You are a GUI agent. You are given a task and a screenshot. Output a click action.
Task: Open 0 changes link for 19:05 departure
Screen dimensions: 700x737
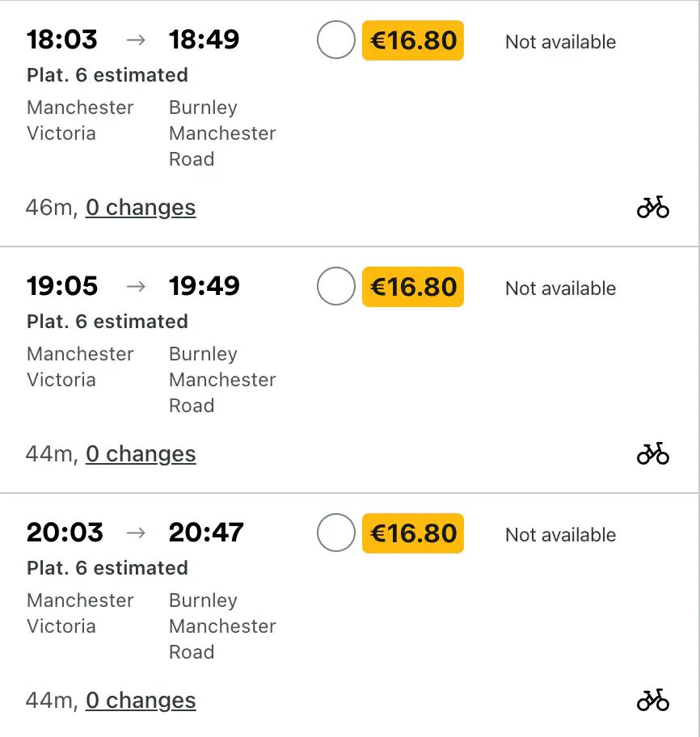click(x=141, y=453)
